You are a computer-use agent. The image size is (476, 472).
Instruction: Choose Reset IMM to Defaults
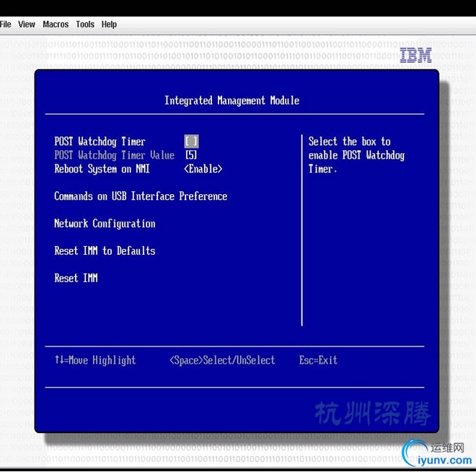coord(105,251)
